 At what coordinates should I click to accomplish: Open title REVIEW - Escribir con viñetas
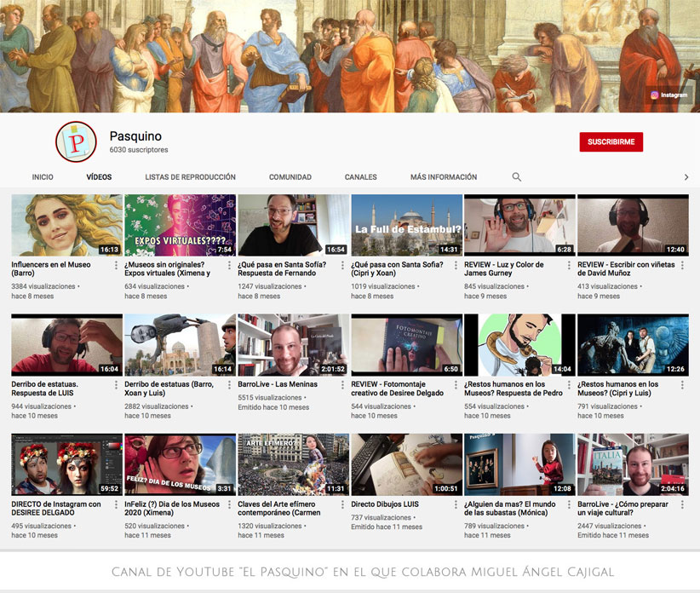(x=626, y=269)
